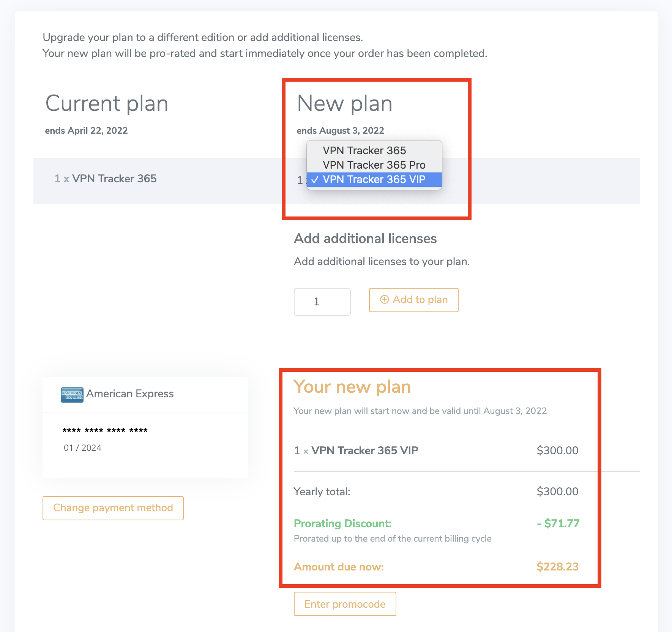Click the Your new plan heading

click(x=352, y=387)
